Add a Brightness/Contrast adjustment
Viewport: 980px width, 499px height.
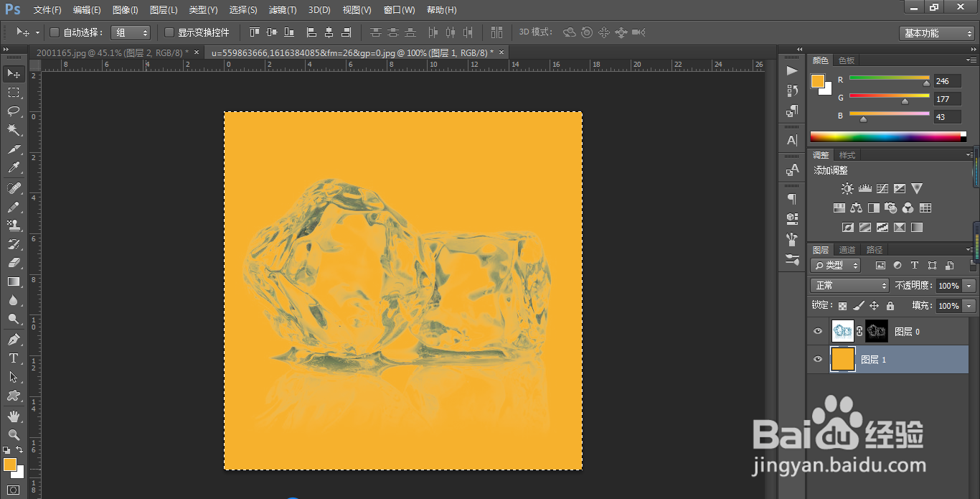847,189
